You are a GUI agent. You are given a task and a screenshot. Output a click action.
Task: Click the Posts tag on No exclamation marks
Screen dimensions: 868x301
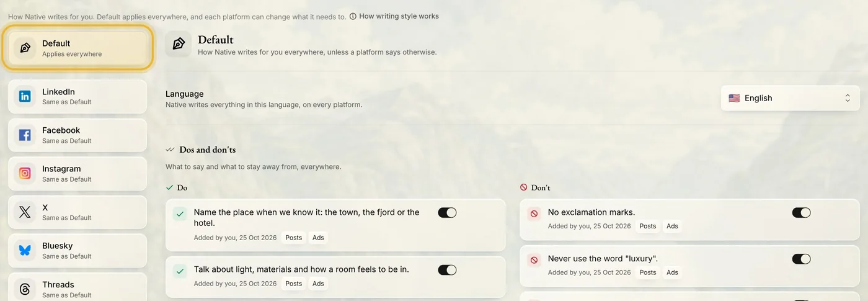[x=648, y=227]
